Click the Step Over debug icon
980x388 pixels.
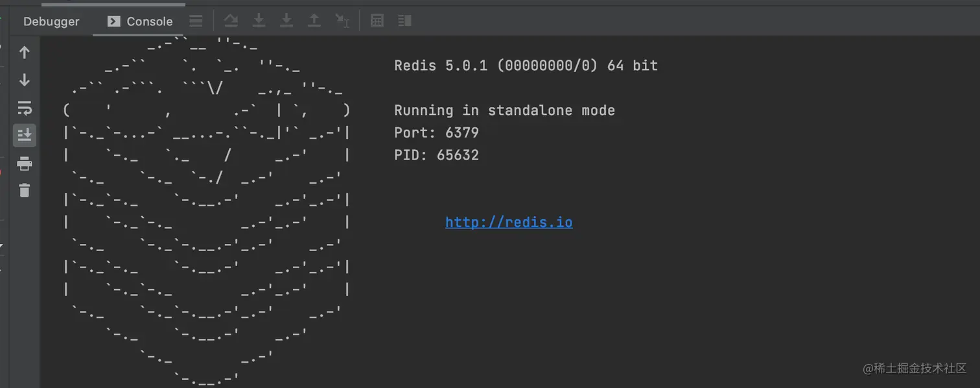point(231,21)
